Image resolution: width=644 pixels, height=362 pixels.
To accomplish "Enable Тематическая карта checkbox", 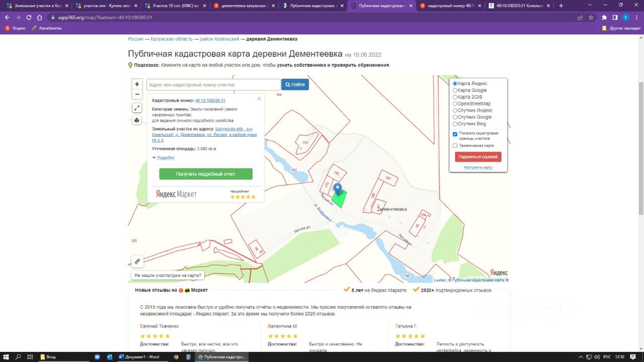I will (x=455, y=146).
